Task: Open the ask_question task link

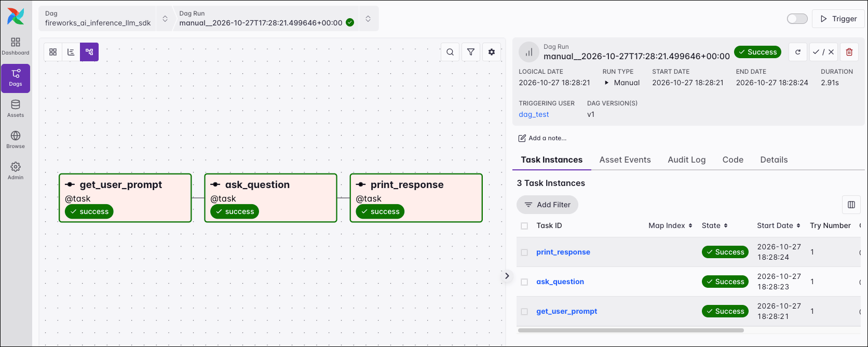Action: tap(560, 282)
